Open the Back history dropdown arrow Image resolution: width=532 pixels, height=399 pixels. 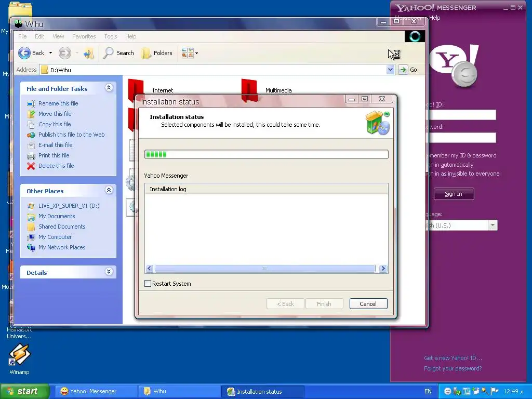(50, 53)
